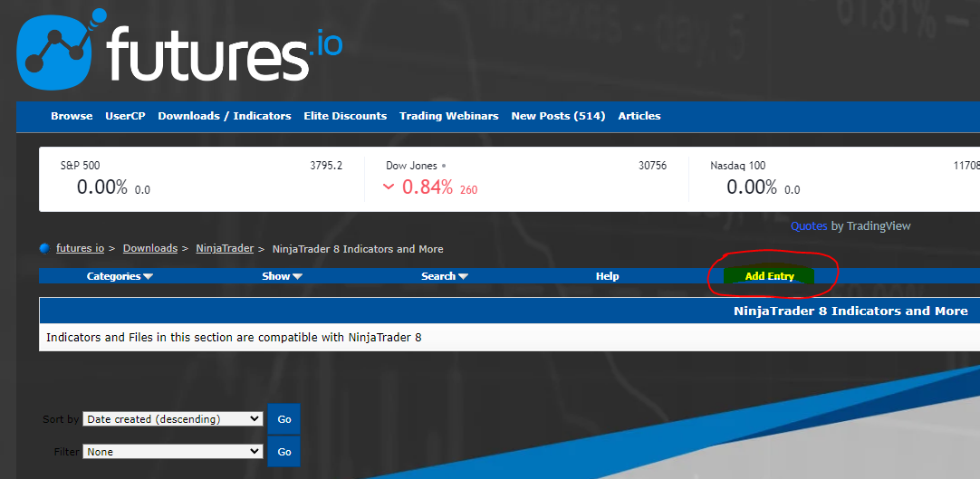Open Trading Webinars
This screenshot has width=980, height=479.
[x=448, y=116]
